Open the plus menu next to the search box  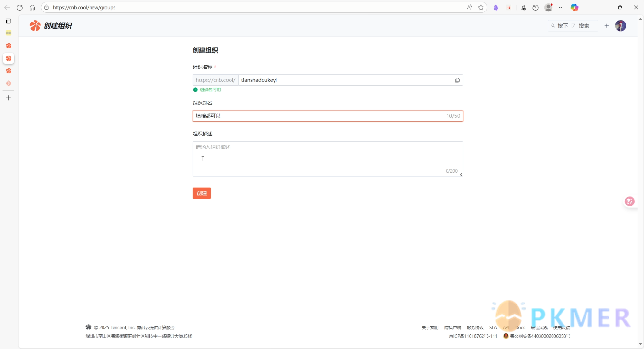tap(606, 26)
